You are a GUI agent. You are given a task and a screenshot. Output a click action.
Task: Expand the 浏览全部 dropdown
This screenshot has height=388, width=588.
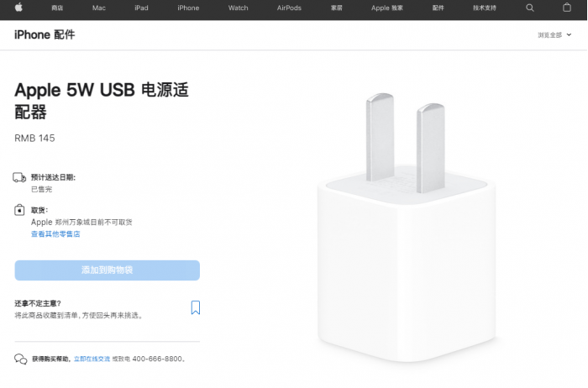554,35
